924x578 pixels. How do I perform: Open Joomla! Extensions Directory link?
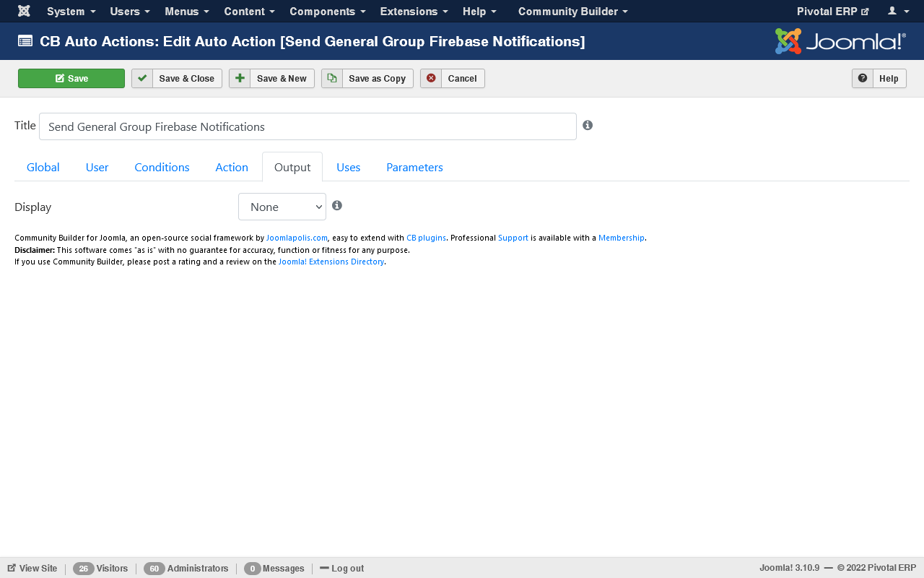pos(331,262)
